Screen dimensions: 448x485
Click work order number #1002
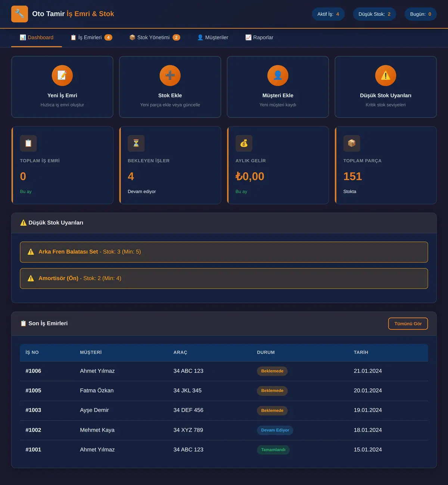click(33, 430)
